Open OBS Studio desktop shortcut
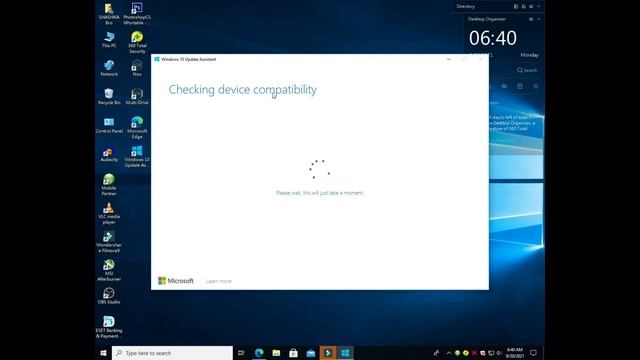This screenshot has width=640, height=360. click(109, 296)
